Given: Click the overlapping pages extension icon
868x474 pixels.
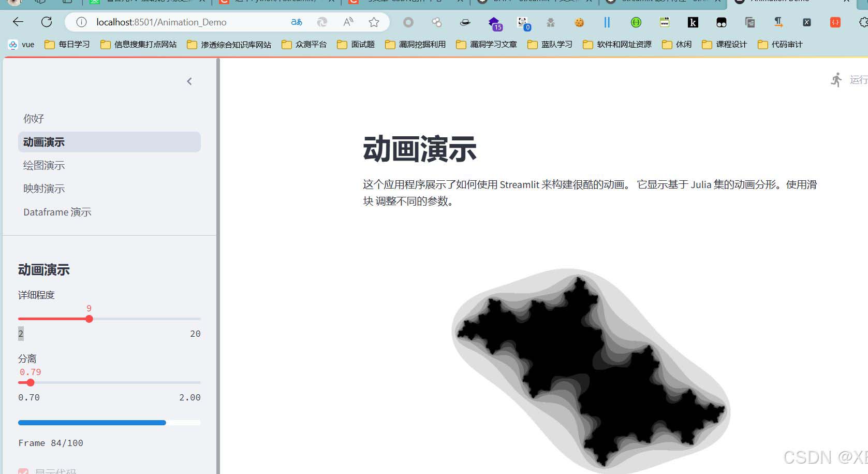Looking at the screenshot, I should point(749,22).
